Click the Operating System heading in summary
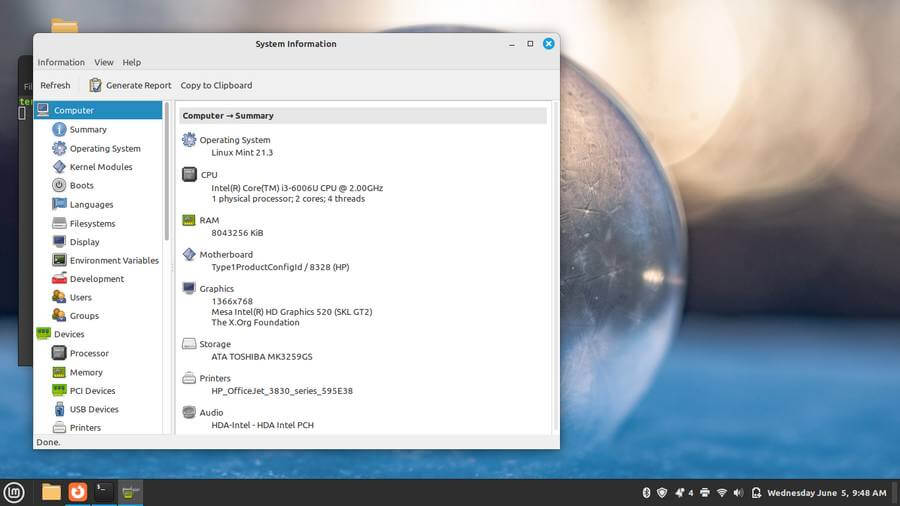 coord(235,140)
